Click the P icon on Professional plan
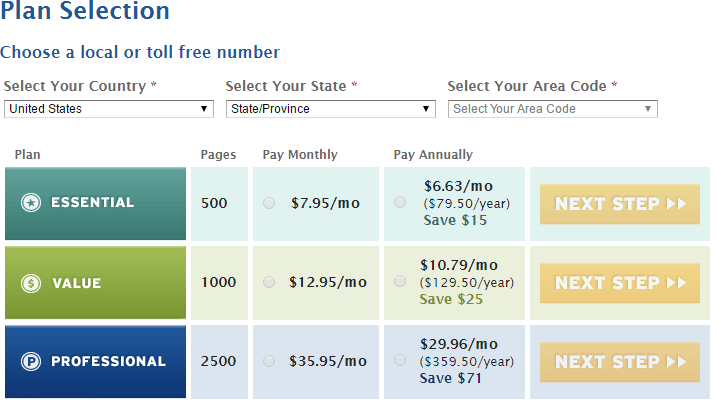The image size is (717, 404). pyautogui.click(x=31, y=361)
